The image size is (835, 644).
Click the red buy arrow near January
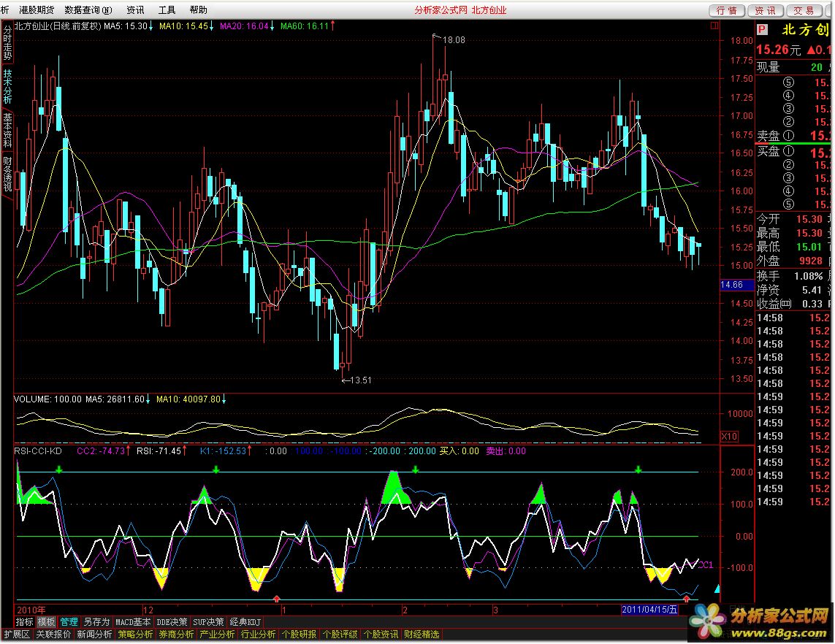click(x=276, y=599)
